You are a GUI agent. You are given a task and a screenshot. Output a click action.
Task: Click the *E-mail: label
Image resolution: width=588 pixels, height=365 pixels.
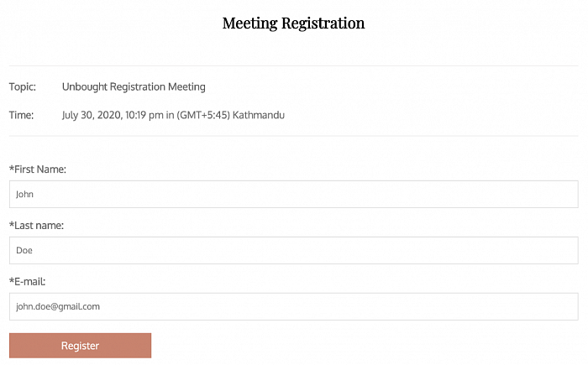pos(28,281)
